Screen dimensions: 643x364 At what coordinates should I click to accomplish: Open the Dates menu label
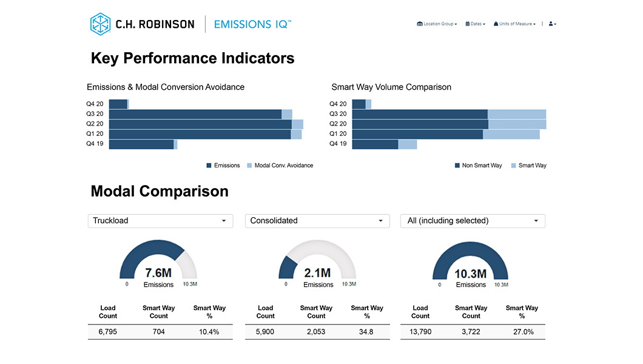click(477, 24)
